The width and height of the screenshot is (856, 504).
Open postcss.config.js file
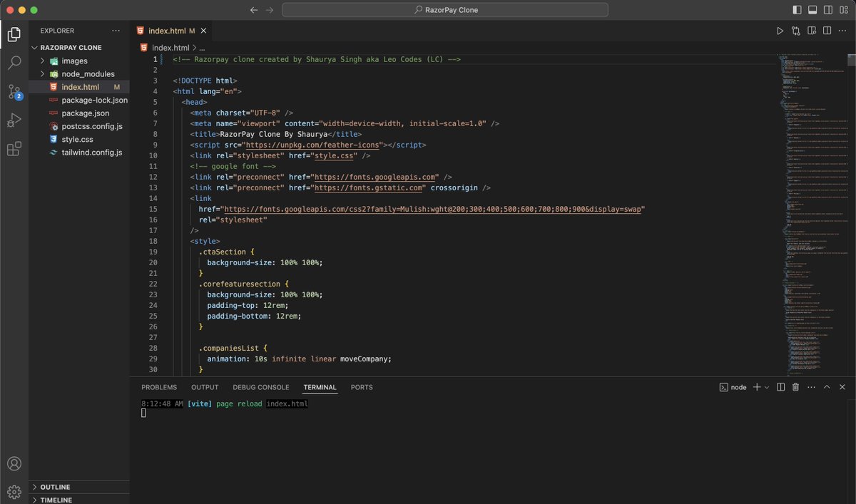click(x=79, y=126)
